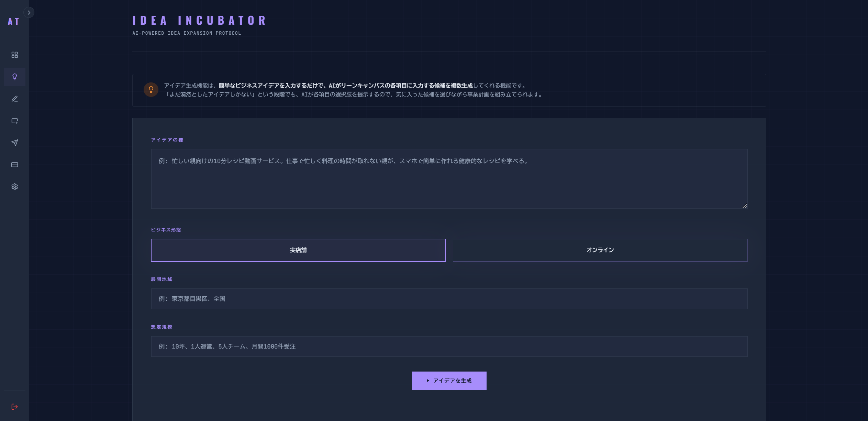Click the AT logo at top left
Viewport: 868px width, 421px height.
[x=13, y=22]
